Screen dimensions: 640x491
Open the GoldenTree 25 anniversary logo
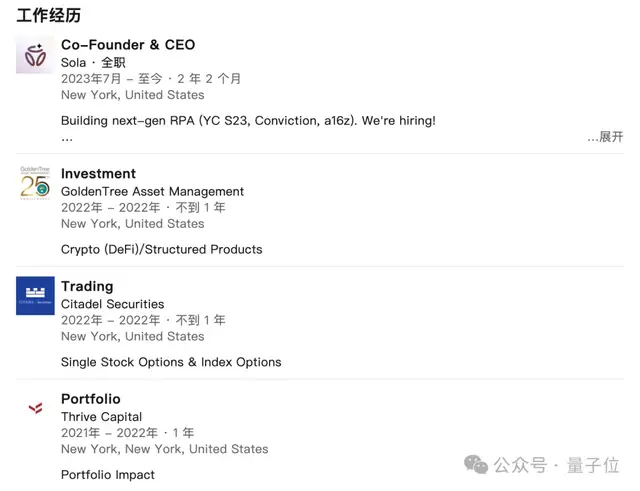coord(35,183)
